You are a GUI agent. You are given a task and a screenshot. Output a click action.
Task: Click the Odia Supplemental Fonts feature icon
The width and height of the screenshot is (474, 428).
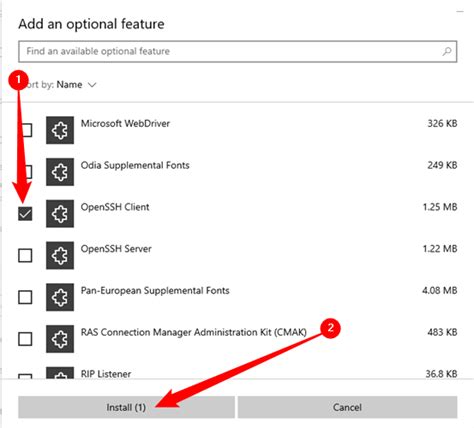pyautogui.click(x=60, y=172)
